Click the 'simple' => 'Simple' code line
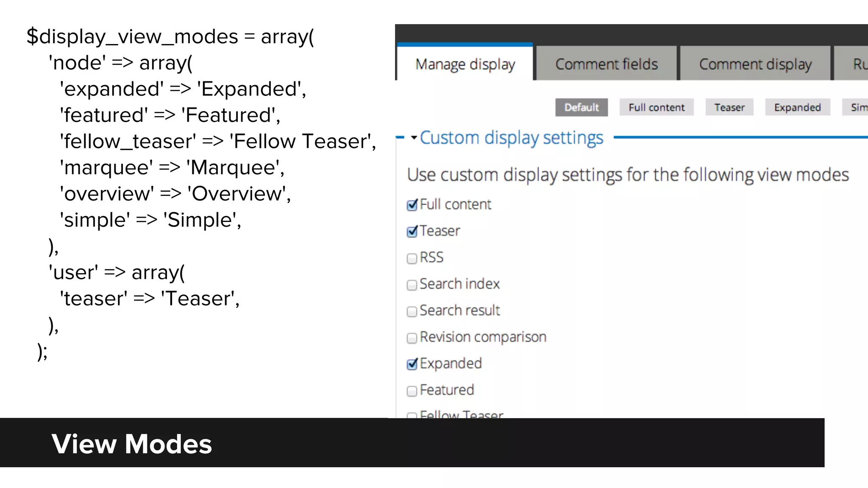The width and height of the screenshot is (868, 488). pos(150,220)
